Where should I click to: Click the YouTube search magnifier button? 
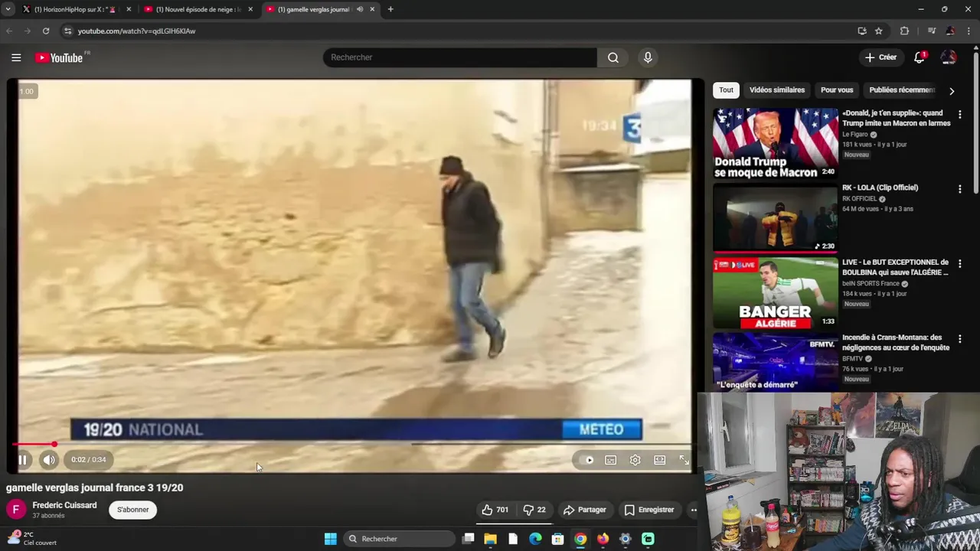click(613, 57)
